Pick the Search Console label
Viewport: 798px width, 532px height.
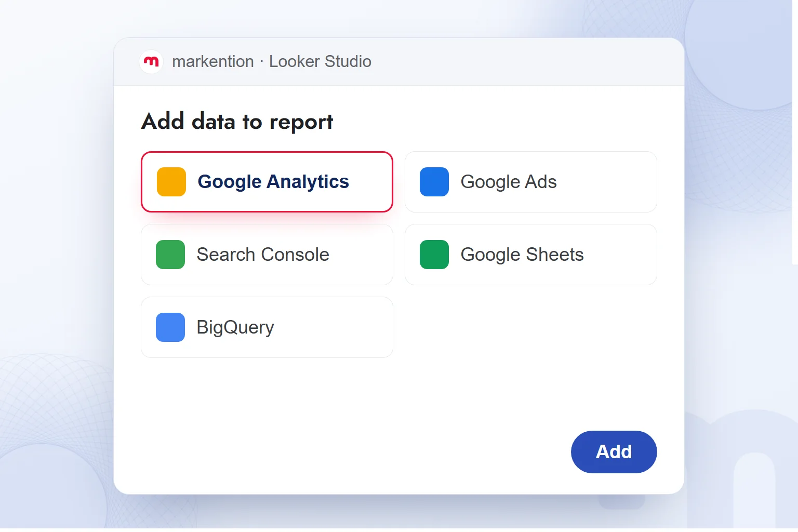click(263, 255)
